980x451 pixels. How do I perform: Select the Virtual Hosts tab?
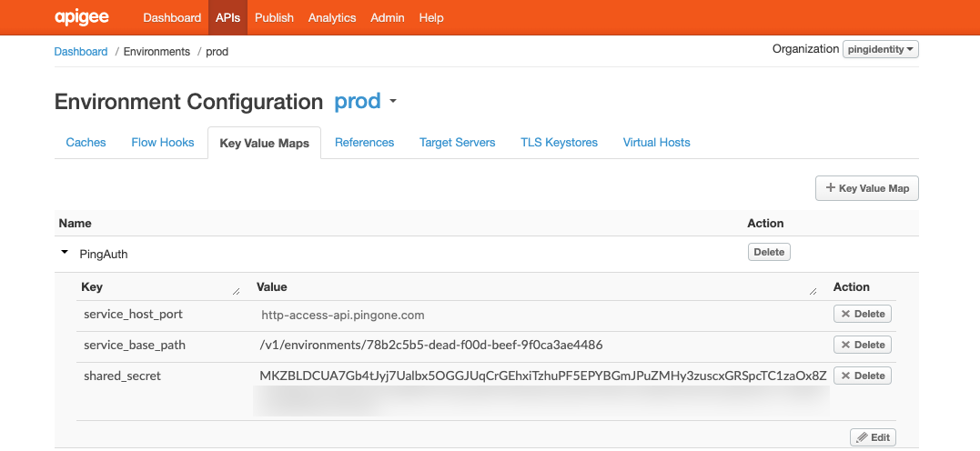coord(656,142)
